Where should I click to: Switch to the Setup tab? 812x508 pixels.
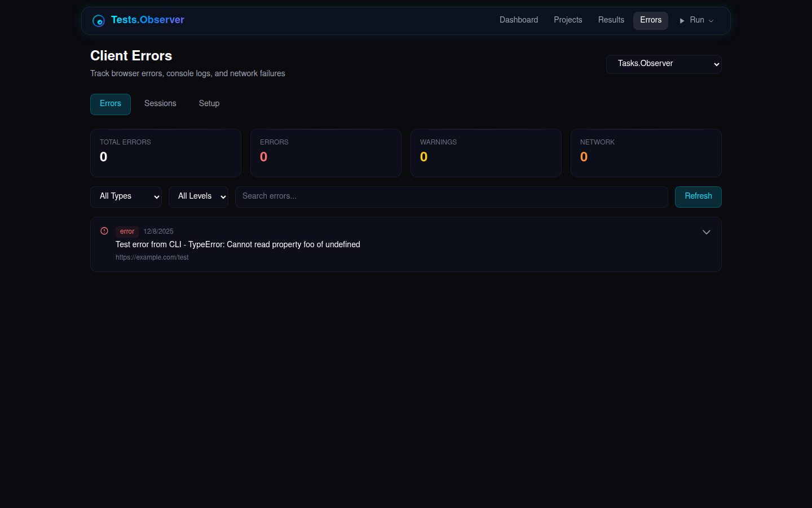click(209, 104)
